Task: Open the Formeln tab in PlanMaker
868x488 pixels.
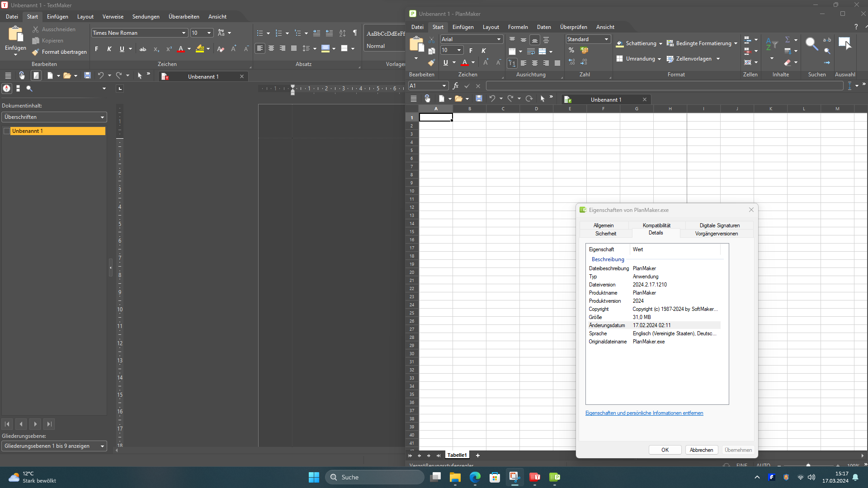Action: coord(518,27)
